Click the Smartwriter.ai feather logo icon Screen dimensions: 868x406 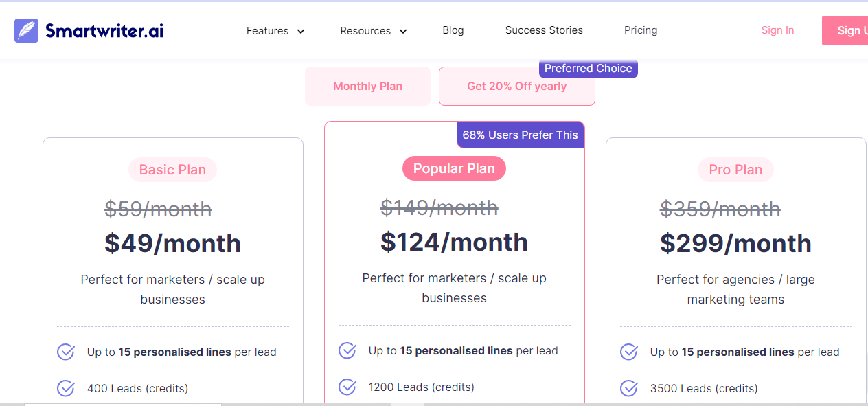(26, 30)
